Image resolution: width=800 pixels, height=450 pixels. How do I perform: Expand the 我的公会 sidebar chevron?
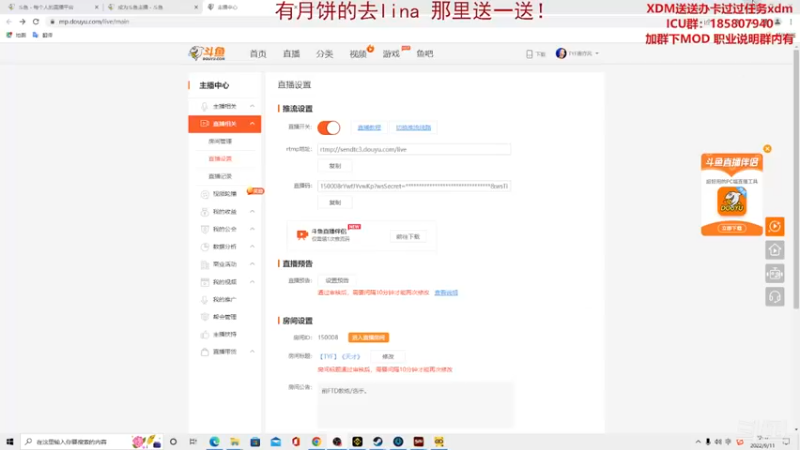click(252, 229)
